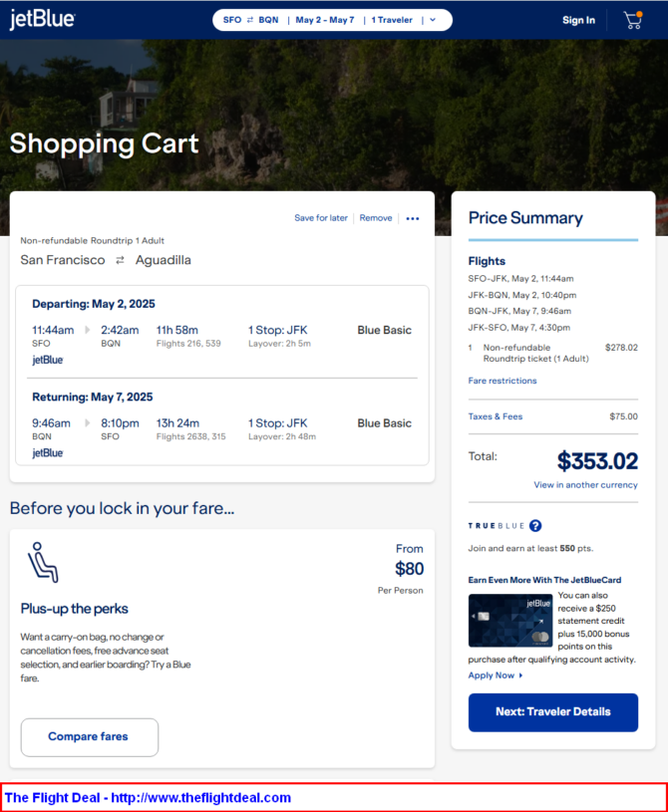Open the shopping cart icon
This screenshot has height=812, width=668.
(632, 20)
